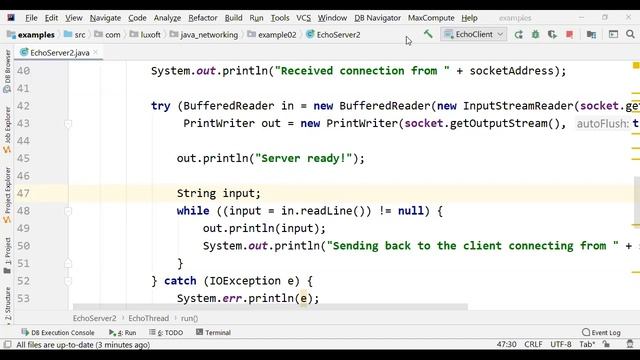Open the 2: Structure tool window
Screen dimensions: 640x360
(7, 305)
